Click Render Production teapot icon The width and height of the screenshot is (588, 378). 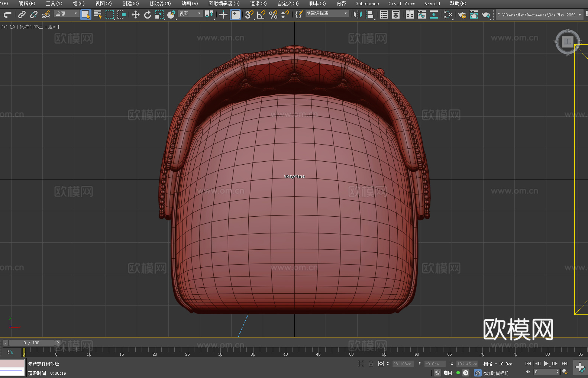(x=486, y=14)
